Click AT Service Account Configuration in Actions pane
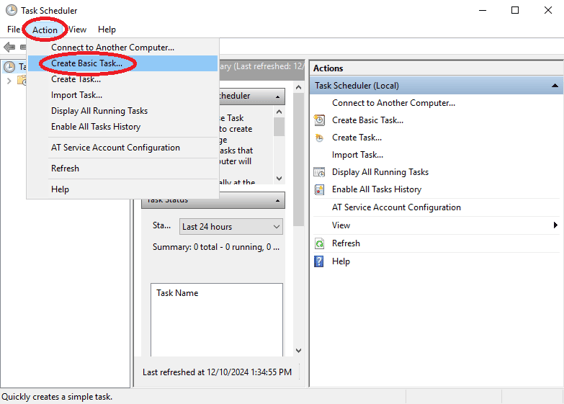 tap(396, 207)
